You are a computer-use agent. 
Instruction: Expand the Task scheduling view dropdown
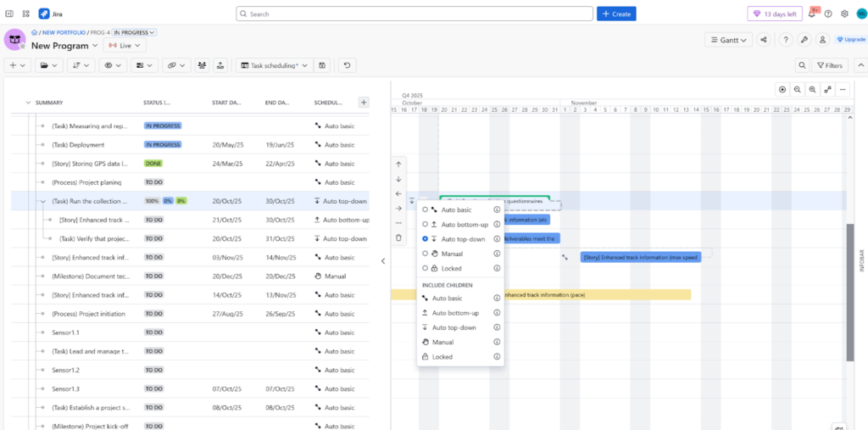[x=274, y=65]
